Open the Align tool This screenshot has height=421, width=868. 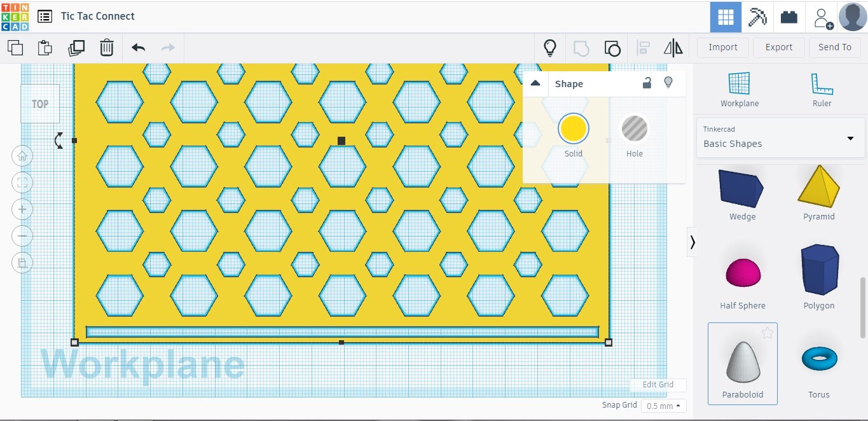click(644, 48)
